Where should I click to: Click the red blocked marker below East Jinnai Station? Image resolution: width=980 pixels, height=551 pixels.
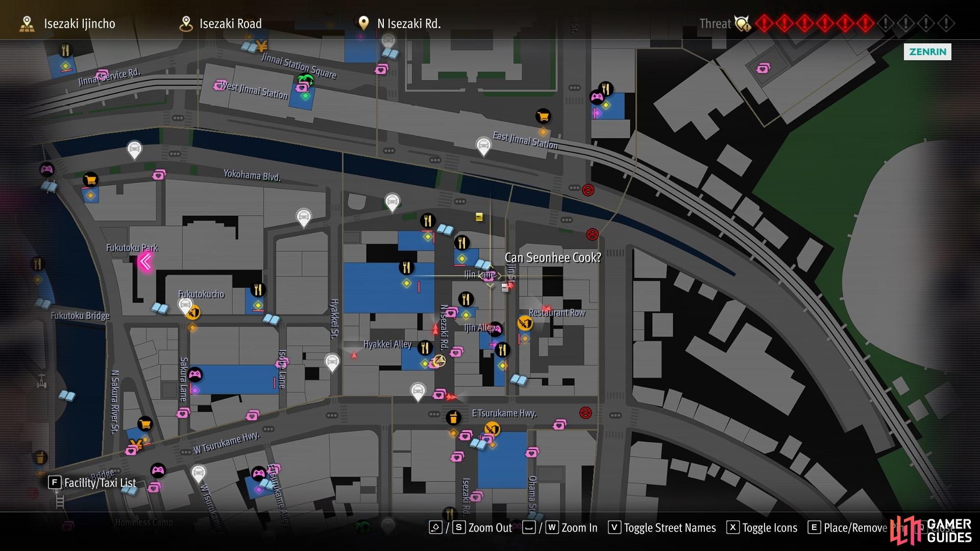tap(588, 190)
